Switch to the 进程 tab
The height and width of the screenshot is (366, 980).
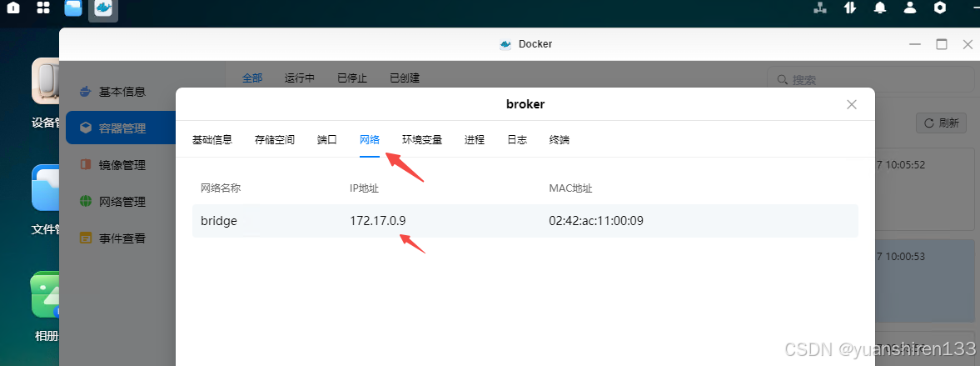(x=475, y=139)
